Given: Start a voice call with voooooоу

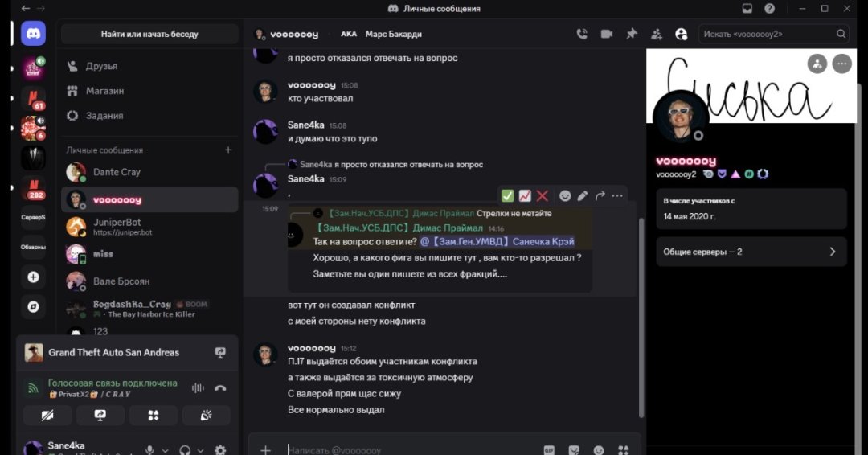Looking at the screenshot, I should [x=582, y=34].
